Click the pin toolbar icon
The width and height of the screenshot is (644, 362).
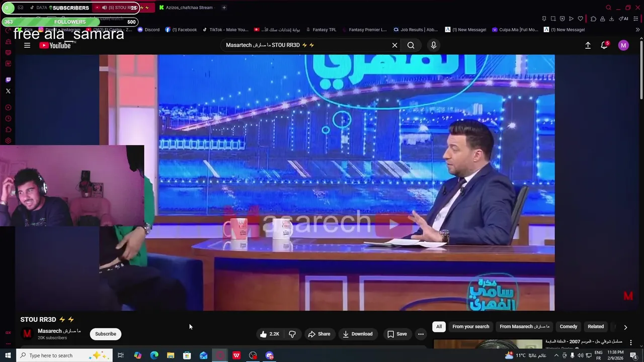pos(544,19)
